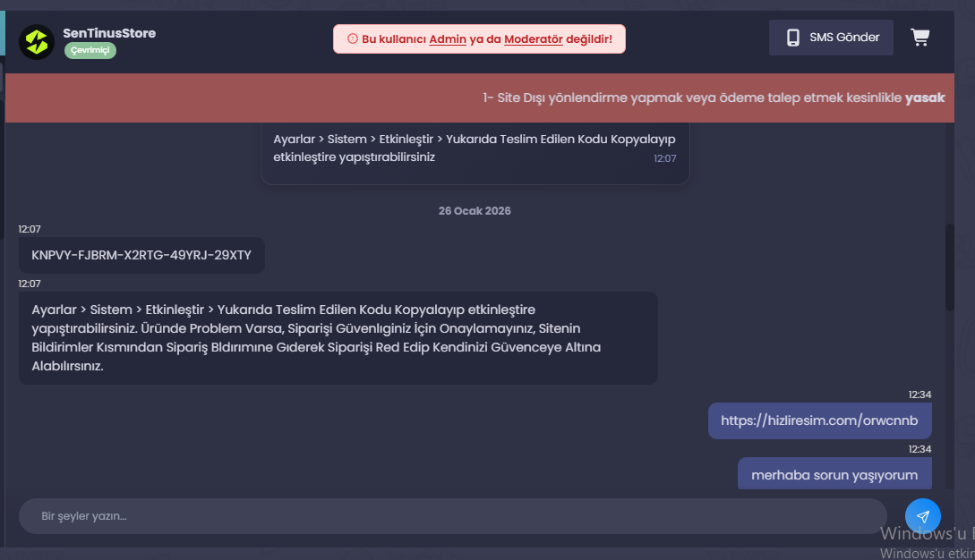This screenshot has height=560, width=975.
Task: Open the shopping cart icon
Action: pyautogui.click(x=919, y=38)
